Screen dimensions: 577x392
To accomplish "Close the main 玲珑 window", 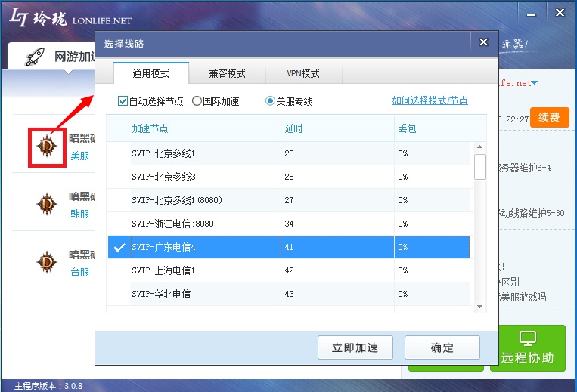I will point(560,14).
